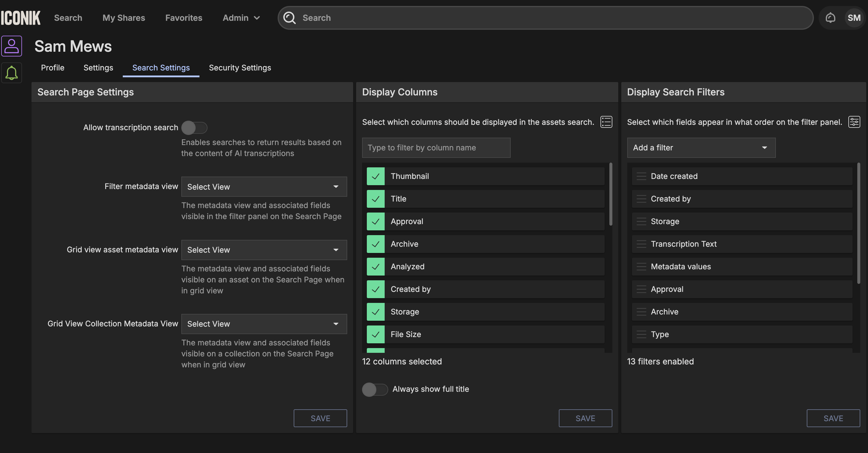Enable Allow transcription search toggle
Viewport: 868px width, 453px height.
pos(194,128)
